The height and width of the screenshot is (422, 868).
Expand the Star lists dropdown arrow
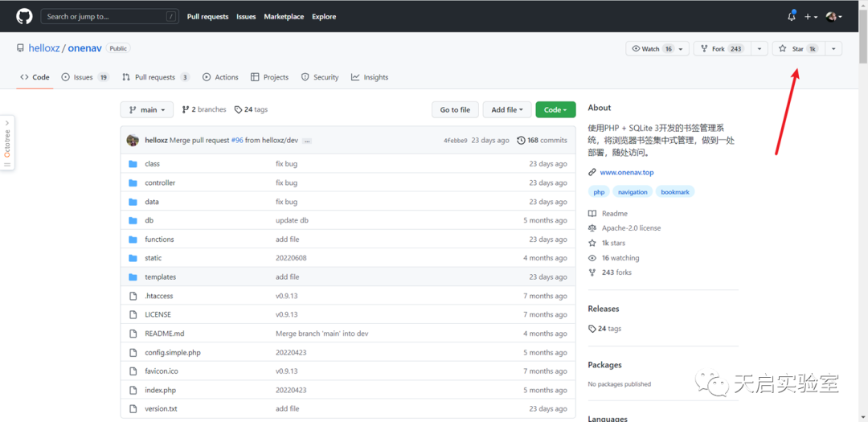tap(833, 49)
